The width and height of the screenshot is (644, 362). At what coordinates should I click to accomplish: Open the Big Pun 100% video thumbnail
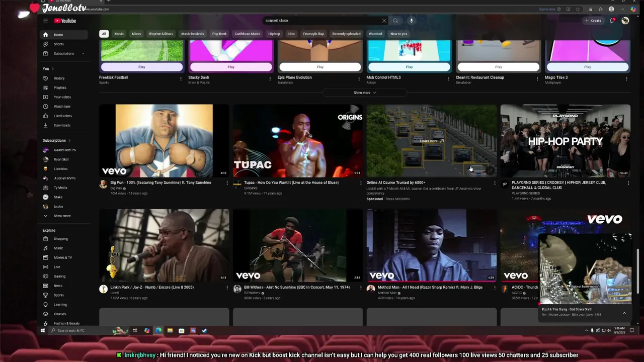(x=164, y=141)
